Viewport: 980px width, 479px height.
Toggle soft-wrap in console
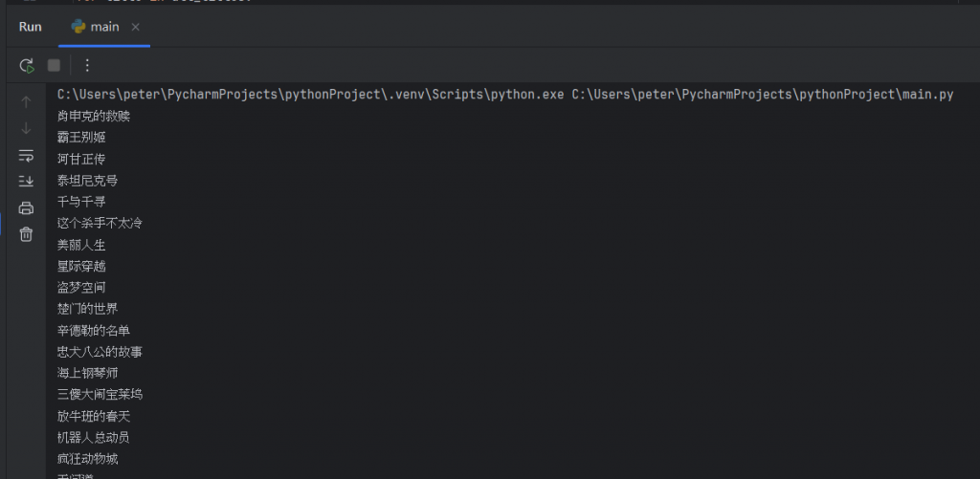(x=26, y=155)
